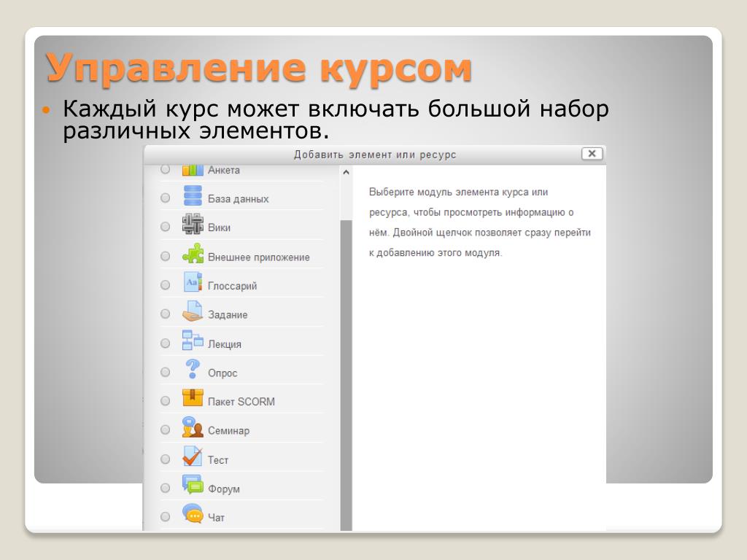Click the Внешнее приложение puzzle icon
The width and height of the screenshot is (747, 560).
coord(193,253)
